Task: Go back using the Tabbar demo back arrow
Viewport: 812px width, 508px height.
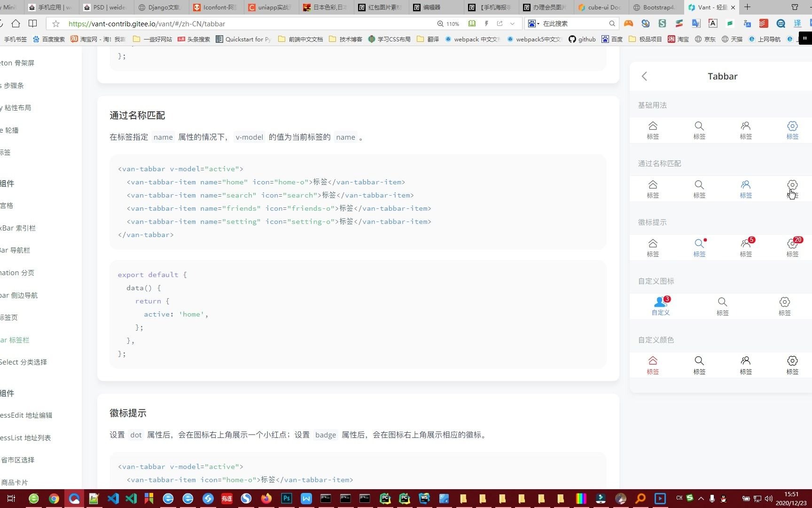Action: click(x=644, y=76)
